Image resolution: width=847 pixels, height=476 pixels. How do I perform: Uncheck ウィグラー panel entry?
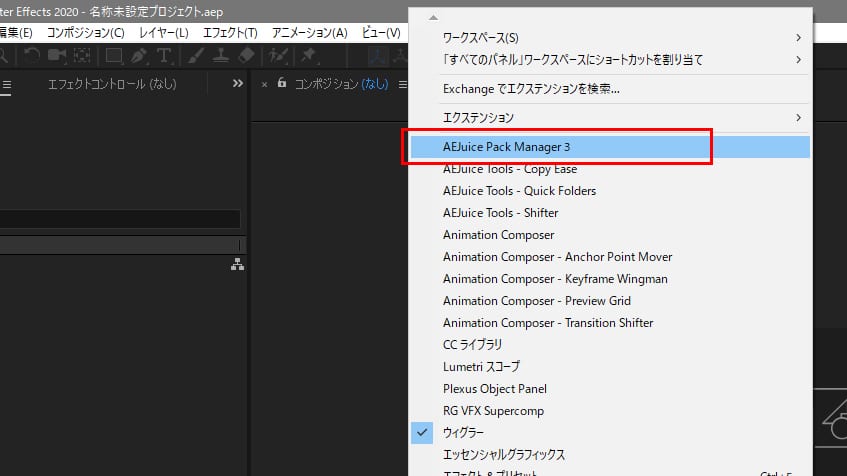coord(610,432)
